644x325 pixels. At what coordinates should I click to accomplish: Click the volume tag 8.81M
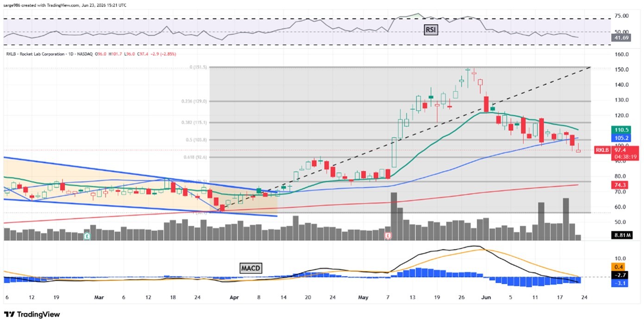621,235
